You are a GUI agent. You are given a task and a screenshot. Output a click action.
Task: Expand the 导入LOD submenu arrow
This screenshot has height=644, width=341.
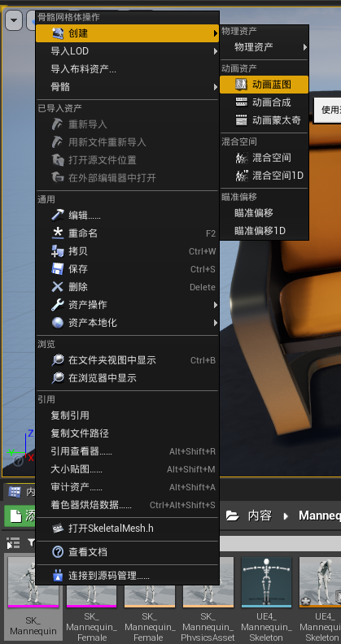[216, 51]
